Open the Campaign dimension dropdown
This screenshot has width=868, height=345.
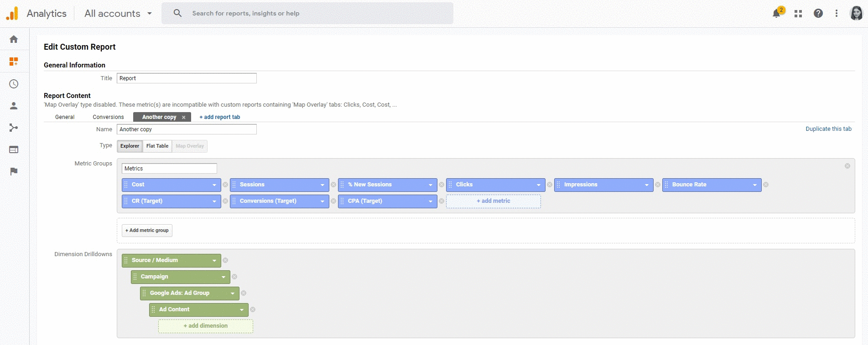pos(223,277)
